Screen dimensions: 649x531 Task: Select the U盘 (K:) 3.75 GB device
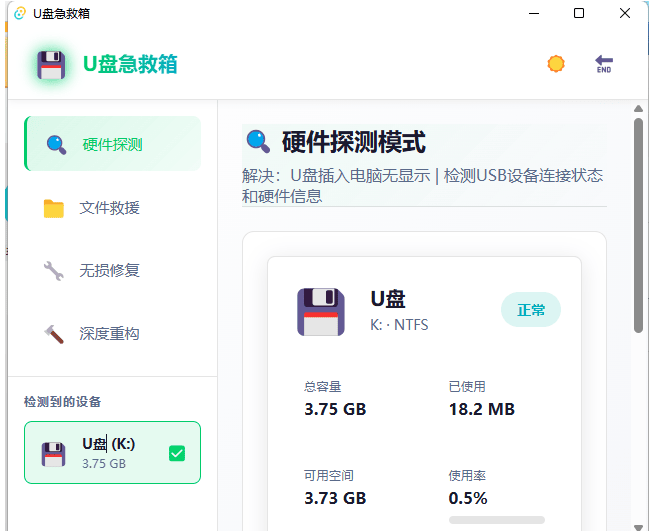pos(113,453)
